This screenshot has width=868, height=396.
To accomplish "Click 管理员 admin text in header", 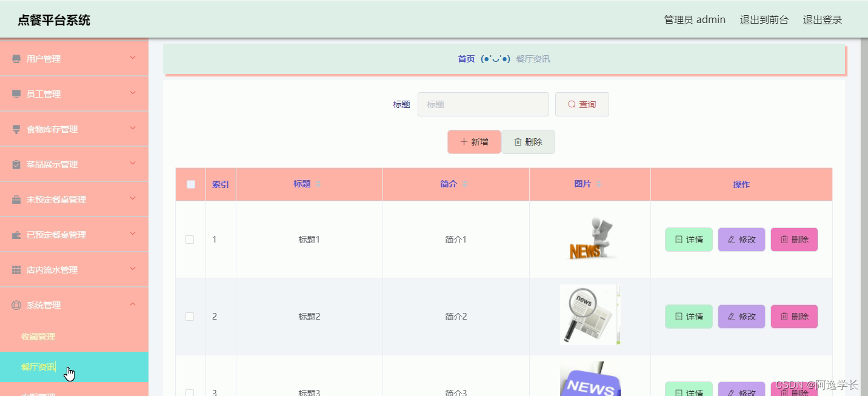I will click(x=695, y=19).
